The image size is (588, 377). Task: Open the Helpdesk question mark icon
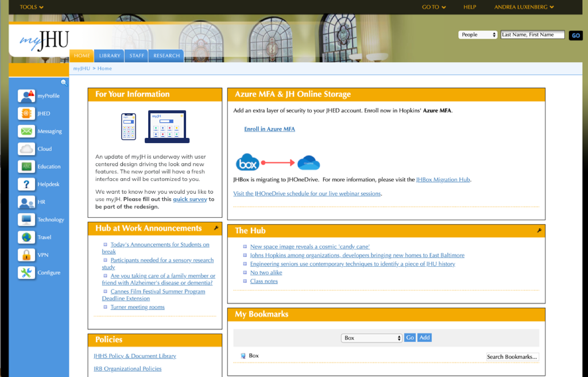[x=26, y=184]
